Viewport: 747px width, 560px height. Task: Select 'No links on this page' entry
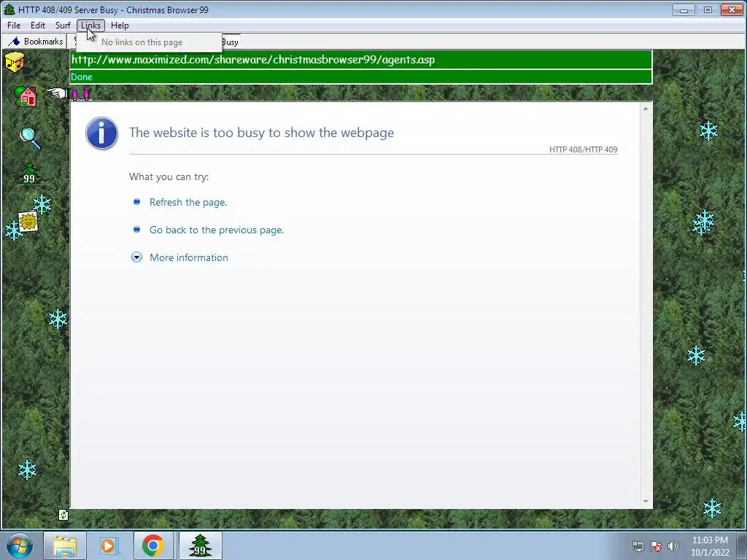149,42
